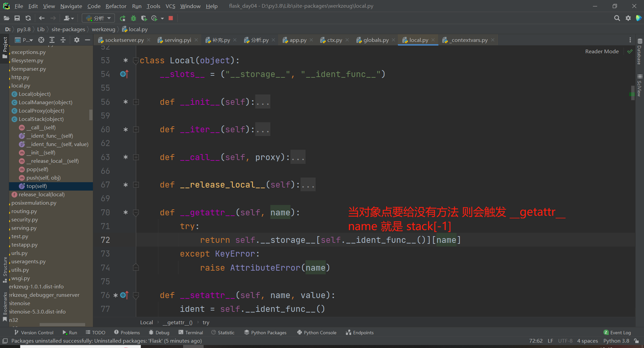Open Search Everywhere with the magnifier icon

[x=617, y=18]
